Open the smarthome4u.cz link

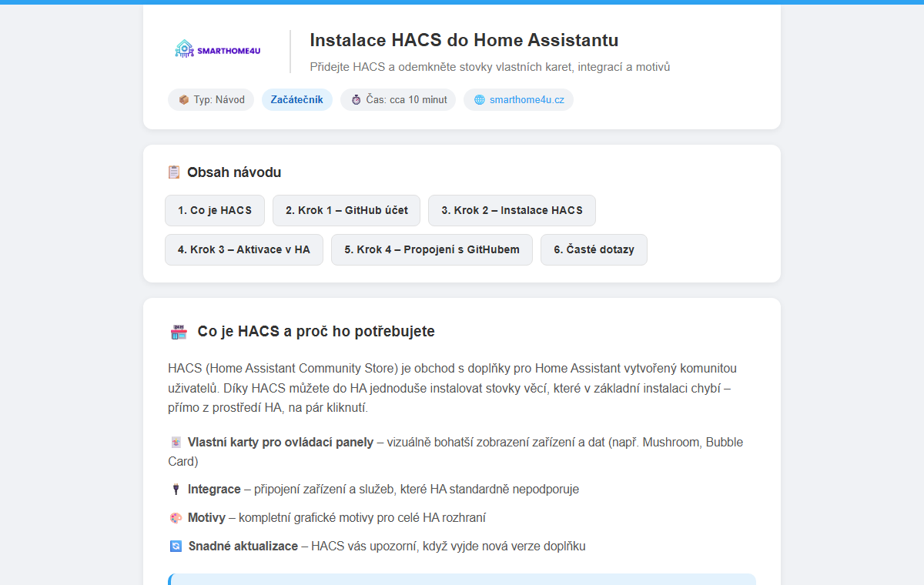[527, 100]
